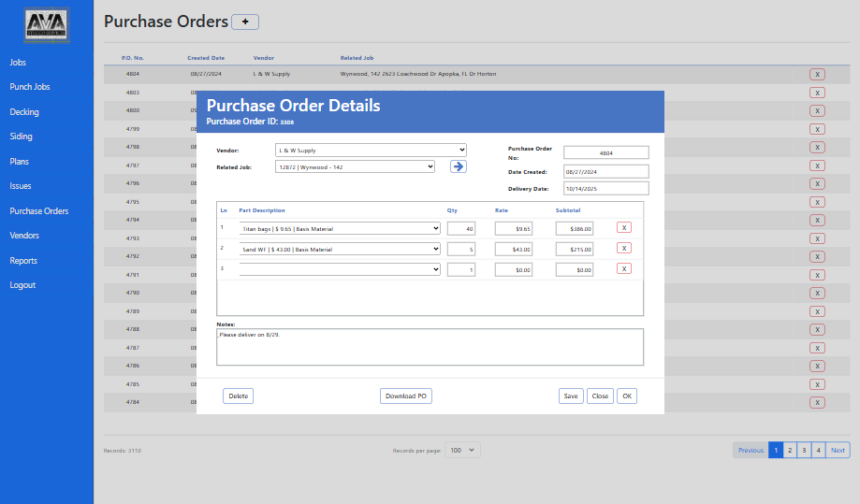Open line 3 empty Part Description dropdown
860x504 pixels.
[x=340, y=269]
